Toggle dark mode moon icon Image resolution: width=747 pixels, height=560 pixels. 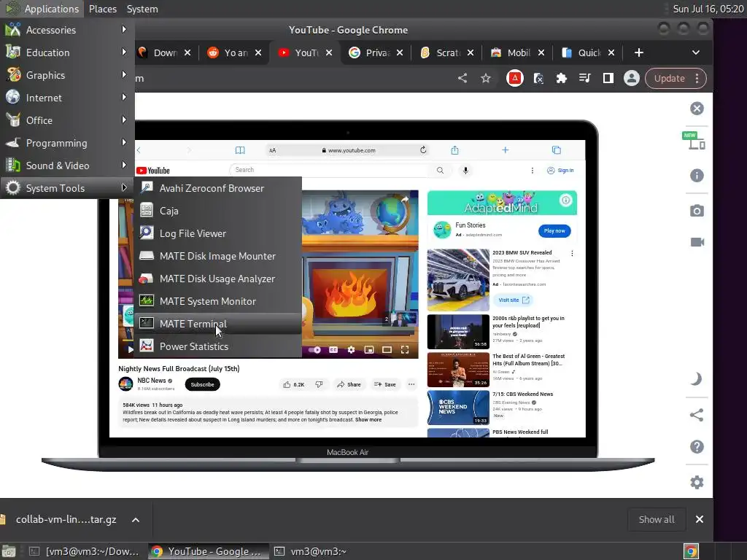pyautogui.click(x=697, y=379)
